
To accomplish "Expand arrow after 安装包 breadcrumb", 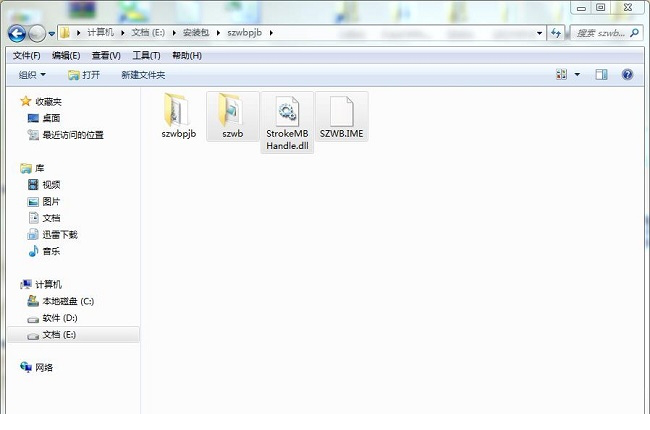I will tap(218, 33).
